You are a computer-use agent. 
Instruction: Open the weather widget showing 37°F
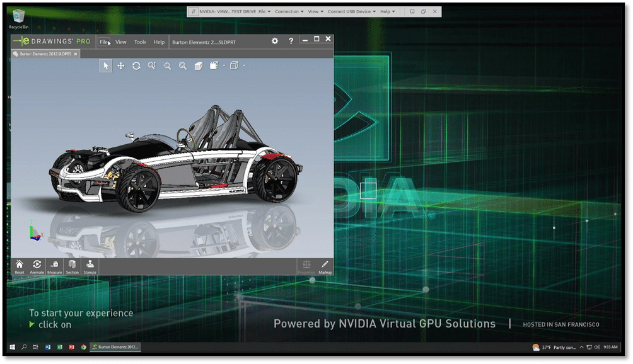554,347
